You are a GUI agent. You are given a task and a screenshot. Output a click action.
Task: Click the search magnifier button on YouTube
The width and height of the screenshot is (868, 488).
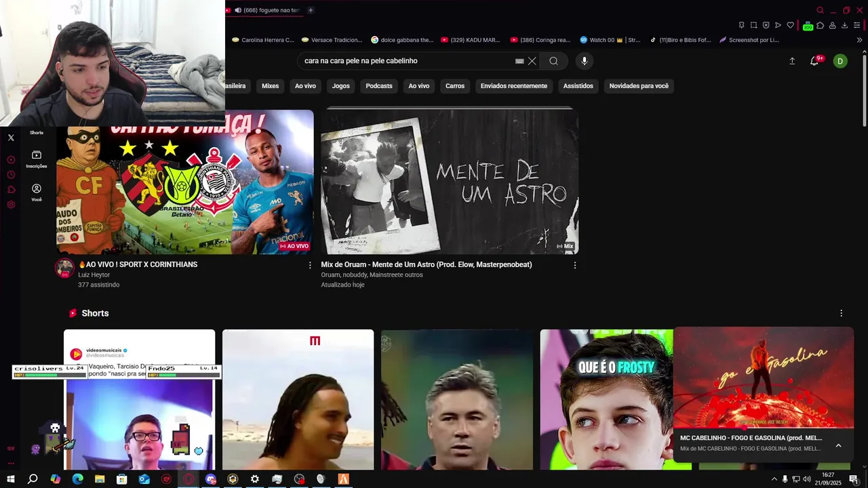coord(553,61)
